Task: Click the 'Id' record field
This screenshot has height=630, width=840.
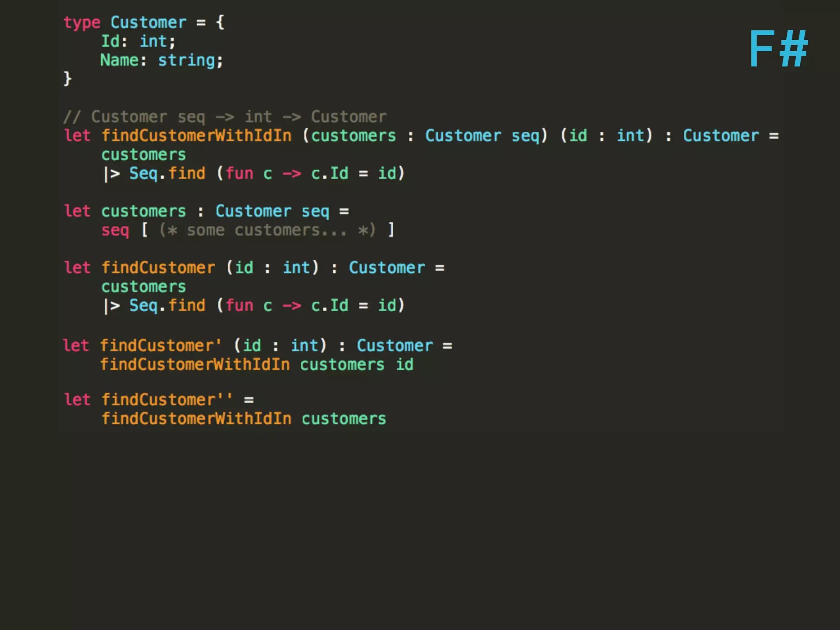Action: coord(110,41)
